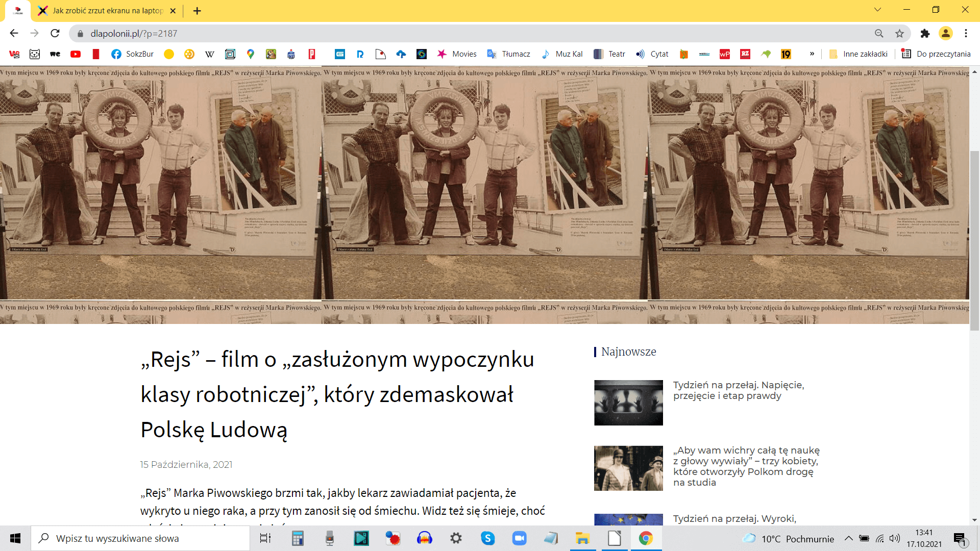
Task: Click the browser reload button
Action: pos(55,33)
